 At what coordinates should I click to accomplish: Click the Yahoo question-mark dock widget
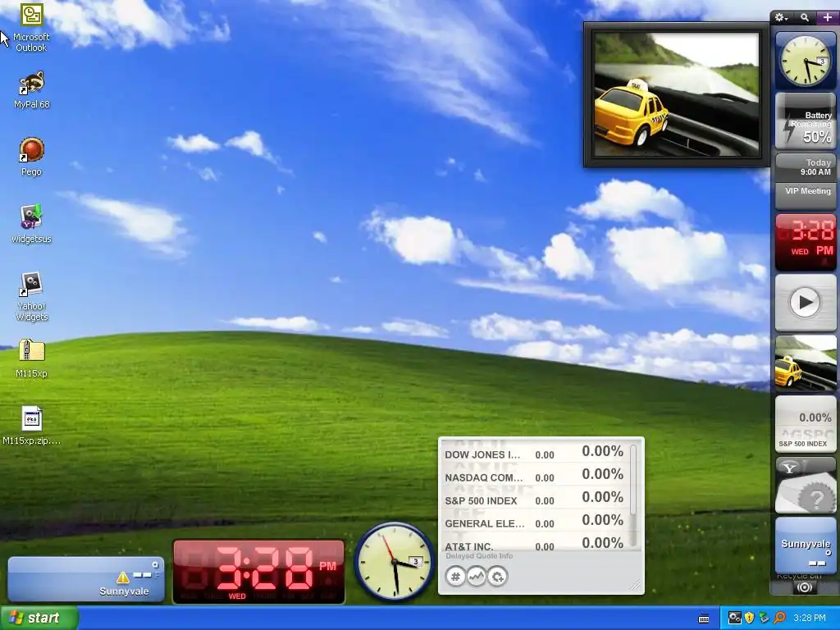click(x=806, y=486)
